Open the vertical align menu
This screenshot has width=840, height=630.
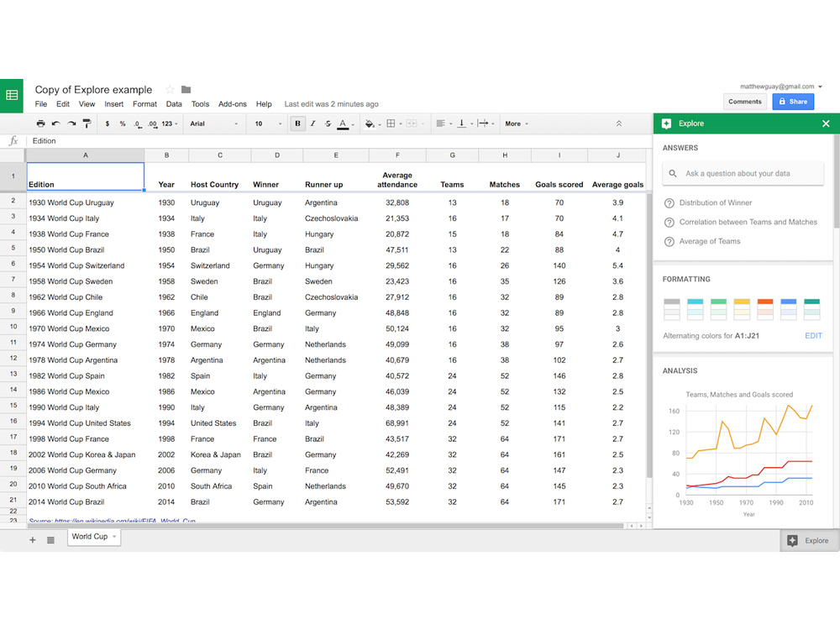[465, 123]
